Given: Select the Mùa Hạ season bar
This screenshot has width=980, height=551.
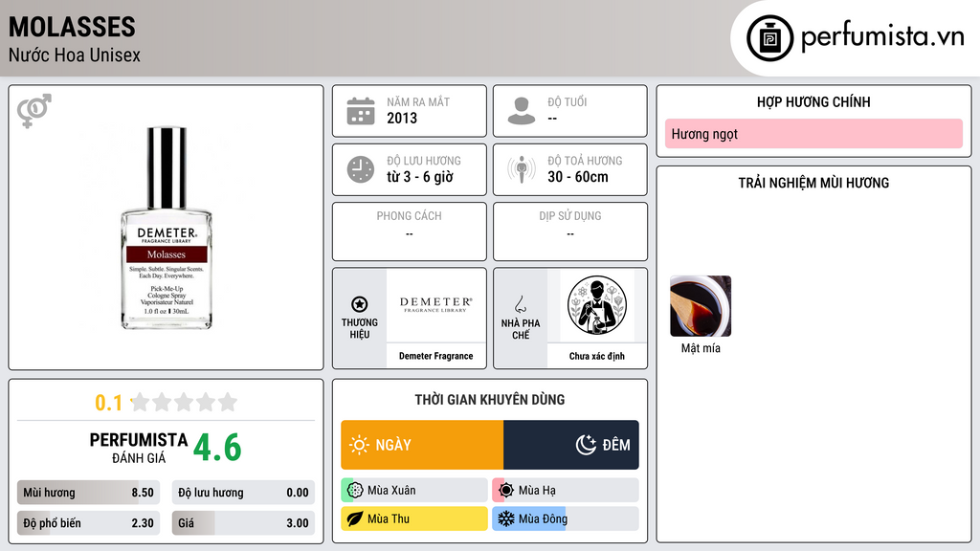Looking at the screenshot, I should coord(566,491).
